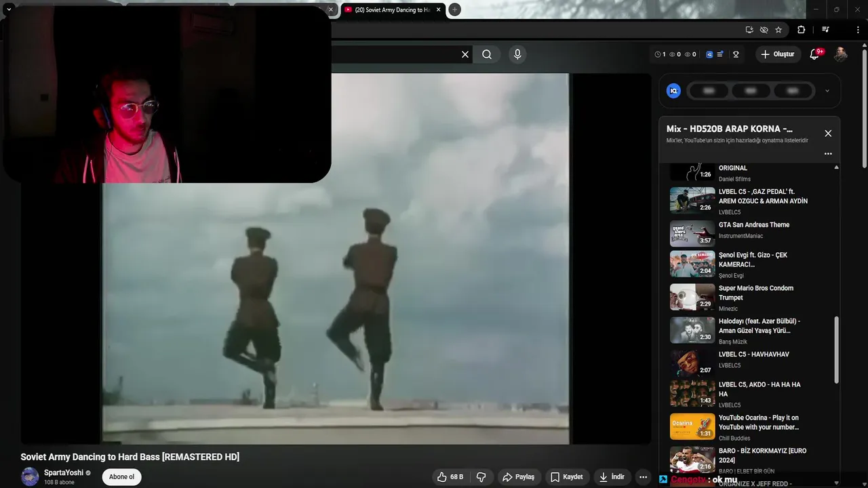Open browser three-dot menu
The image size is (868, 488).
click(x=858, y=30)
